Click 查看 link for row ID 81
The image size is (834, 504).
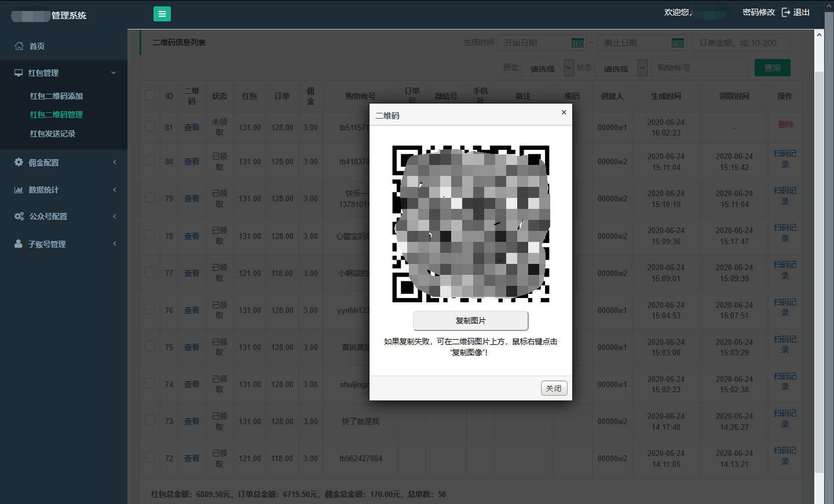point(192,127)
